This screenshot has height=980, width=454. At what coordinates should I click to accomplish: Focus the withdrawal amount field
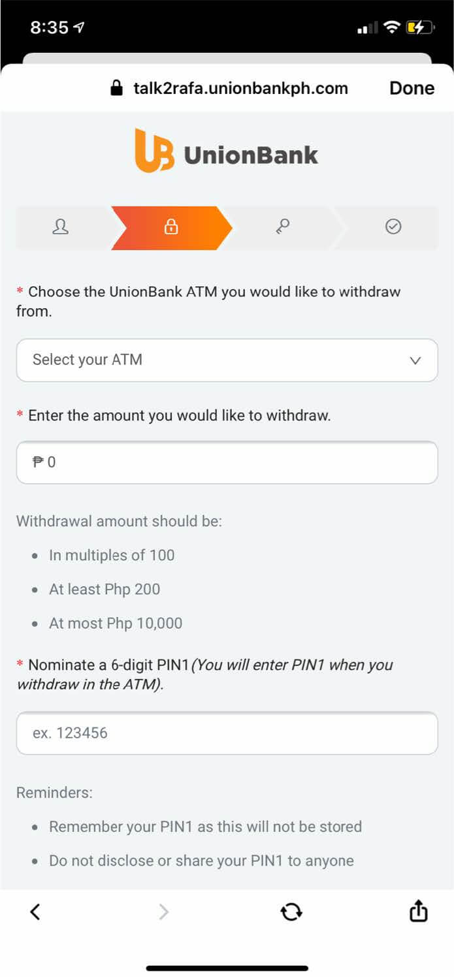(227, 462)
